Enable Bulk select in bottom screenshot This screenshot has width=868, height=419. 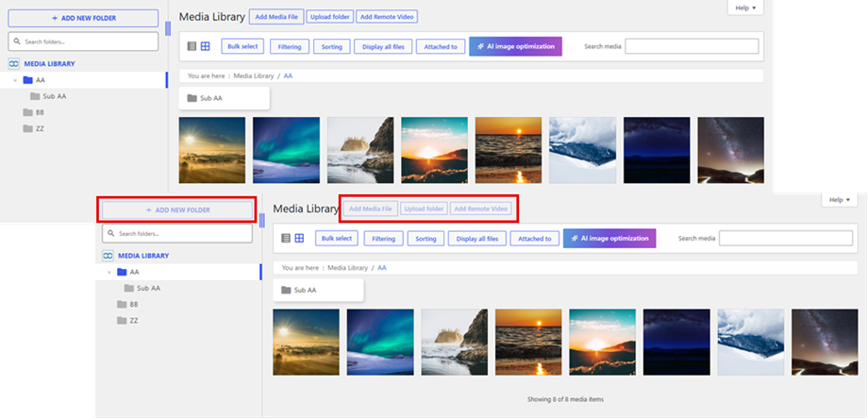(x=337, y=239)
